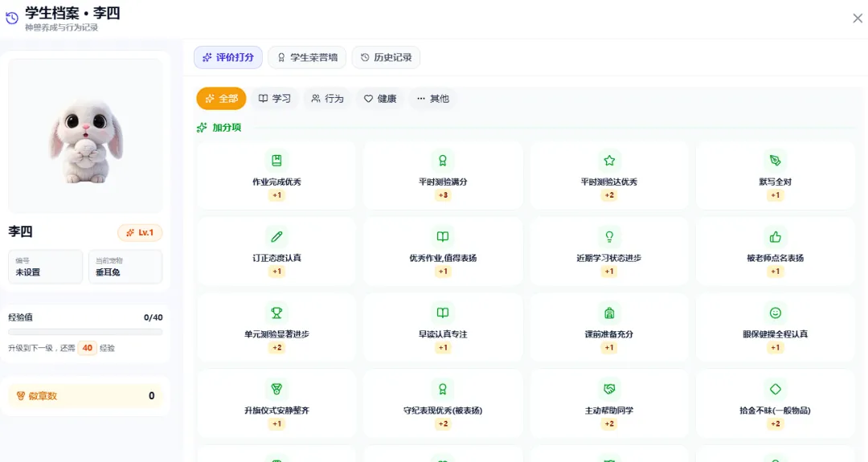Close the student profile dialog
Image resolution: width=868 pixels, height=462 pixels.
(x=858, y=18)
